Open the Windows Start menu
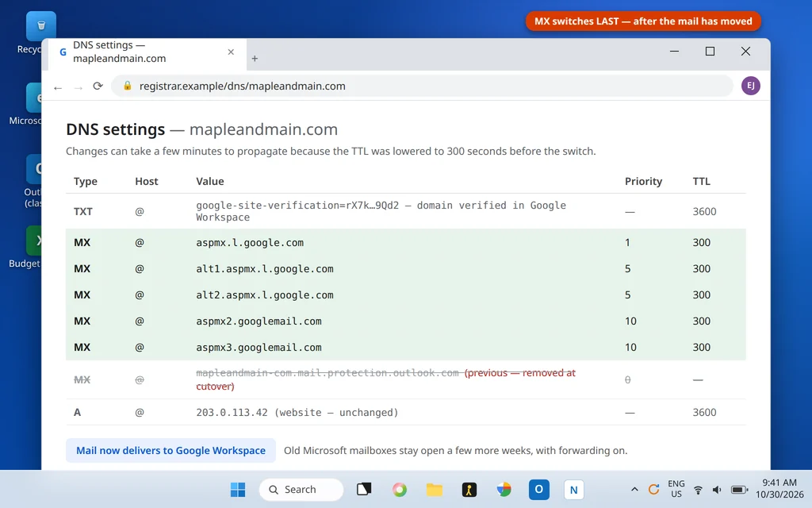The width and height of the screenshot is (812, 508). click(238, 489)
